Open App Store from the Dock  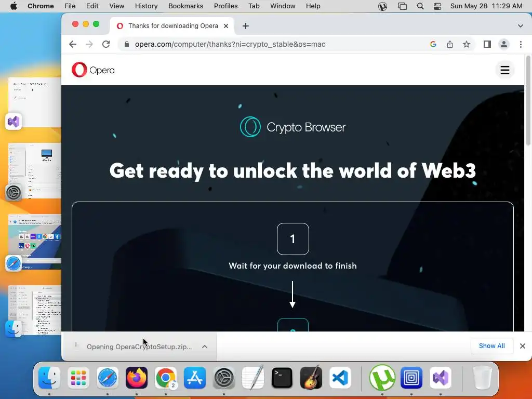point(195,377)
